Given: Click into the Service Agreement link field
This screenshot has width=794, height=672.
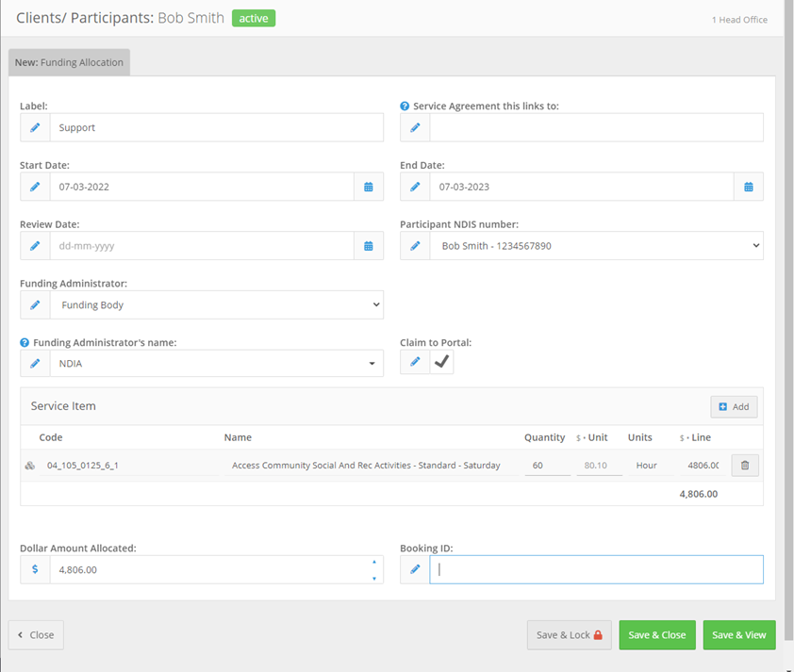Looking at the screenshot, I should tap(597, 127).
